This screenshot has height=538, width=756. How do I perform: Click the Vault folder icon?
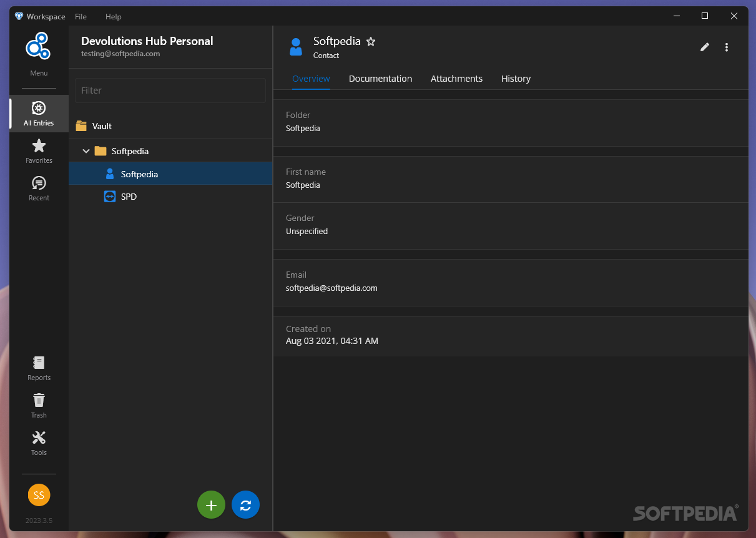pyautogui.click(x=81, y=126)
